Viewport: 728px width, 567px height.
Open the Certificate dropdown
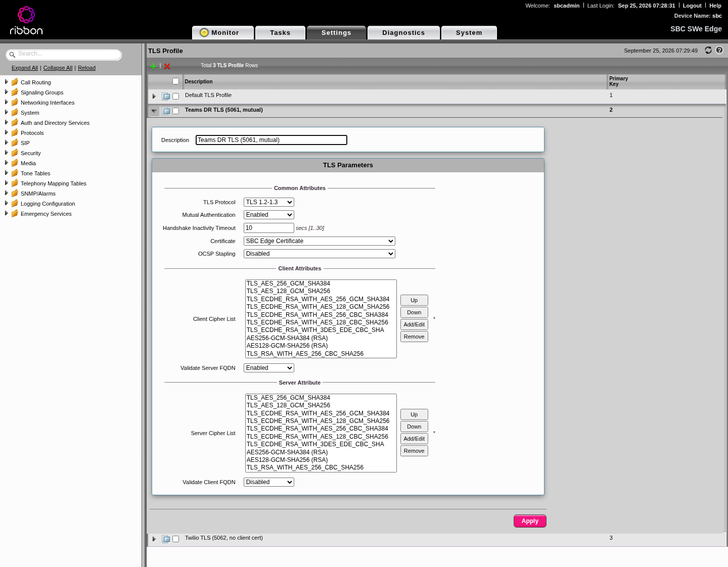(320, 241)
